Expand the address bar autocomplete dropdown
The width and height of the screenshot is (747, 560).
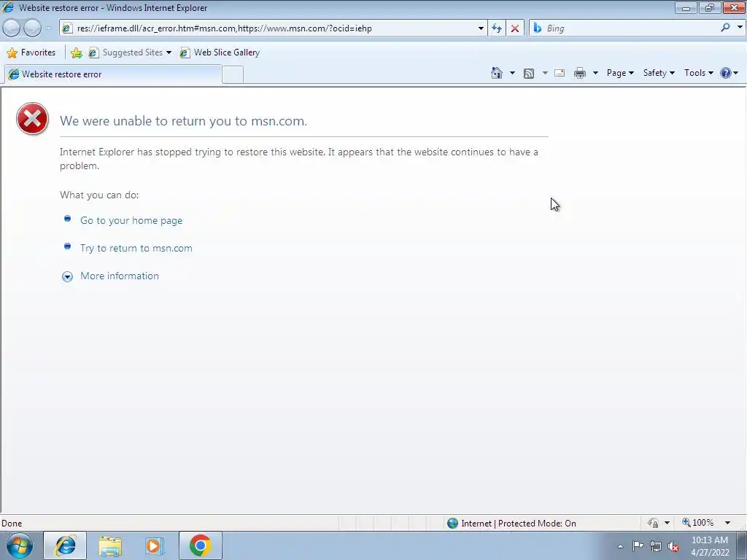[481, 28]
